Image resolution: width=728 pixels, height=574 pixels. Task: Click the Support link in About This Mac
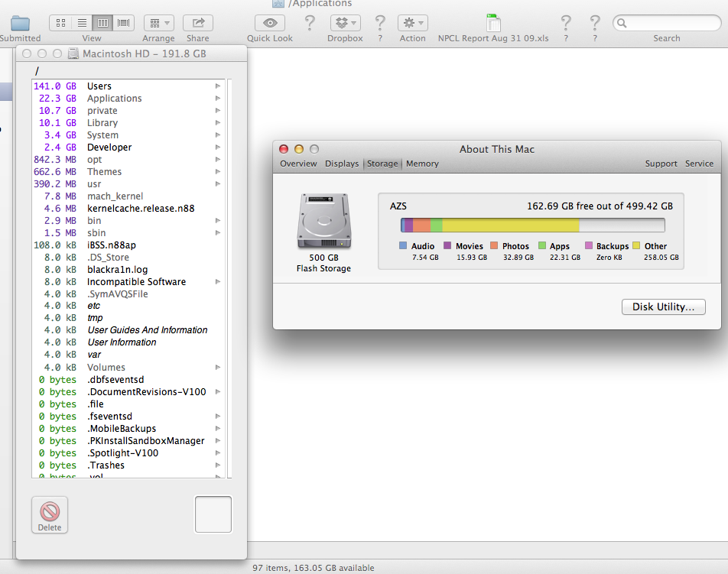[x=661, y=164]
